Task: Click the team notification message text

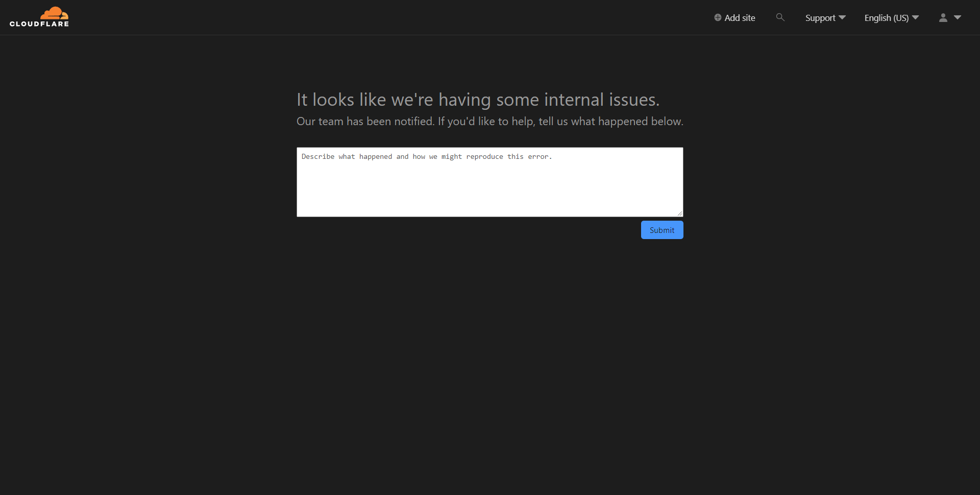Action: click(489, 121)
